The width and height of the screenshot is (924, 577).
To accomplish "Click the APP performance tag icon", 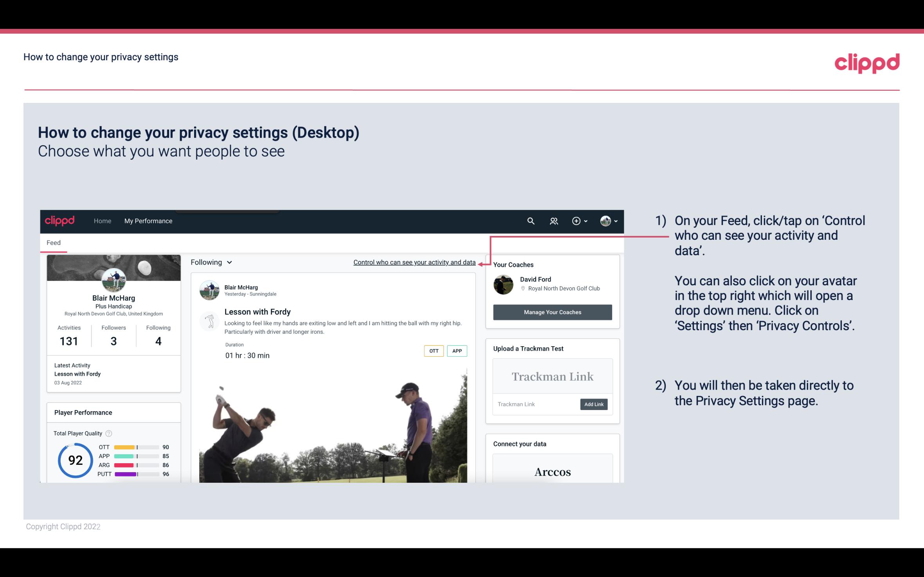I will pos(457,351).
